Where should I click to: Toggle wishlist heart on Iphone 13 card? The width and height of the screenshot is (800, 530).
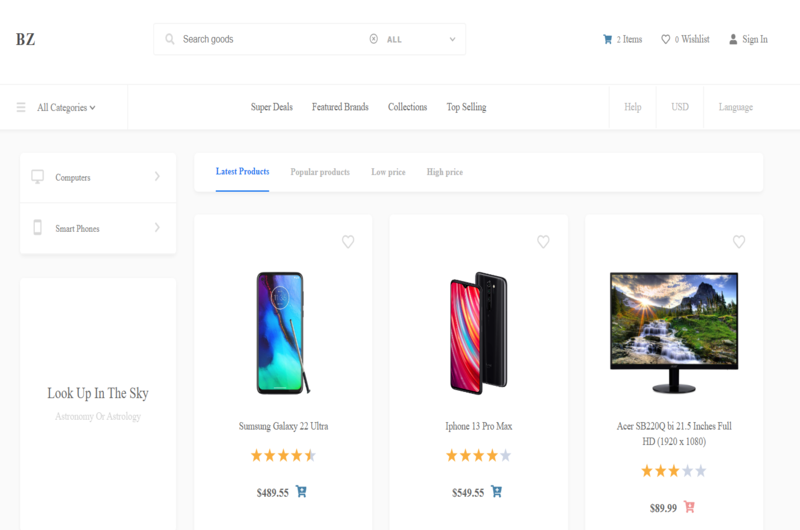point(543,242)
